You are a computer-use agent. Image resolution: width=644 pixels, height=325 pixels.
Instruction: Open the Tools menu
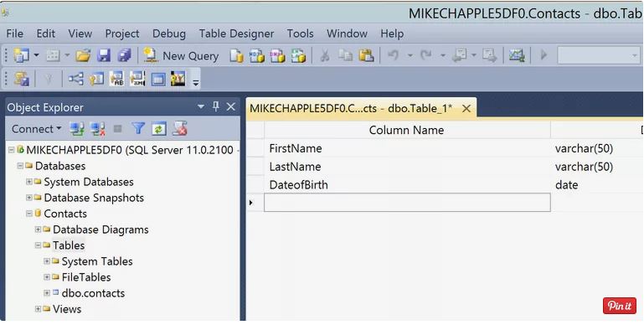(x=301, y=34)
